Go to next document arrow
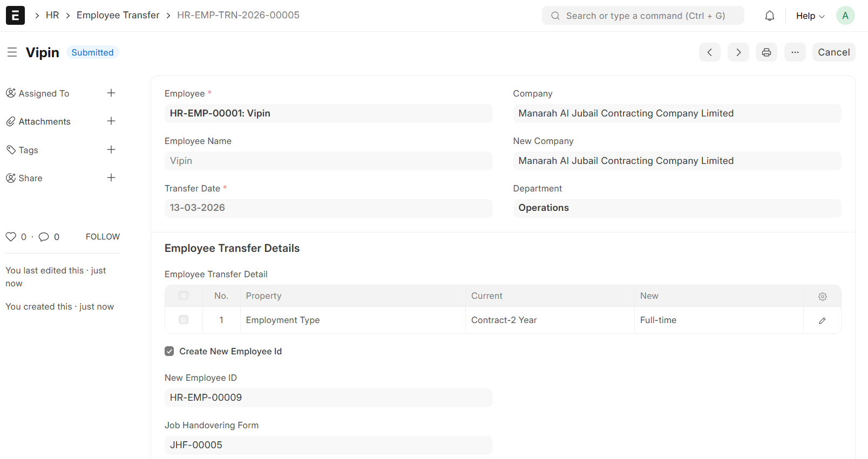Viewport: 868px width, 459px height. coord(738,52)
